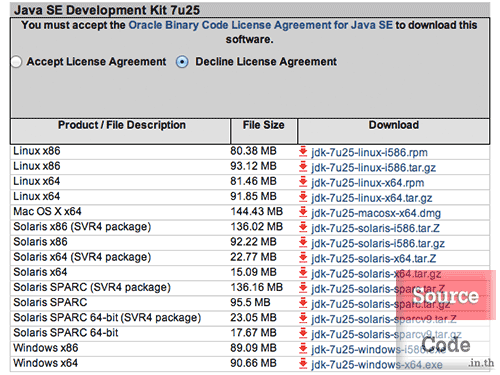This screenshot has height=375, width=500.
Task: Click the Solaris x86 (SVR4 package) label
Action: 82,227
